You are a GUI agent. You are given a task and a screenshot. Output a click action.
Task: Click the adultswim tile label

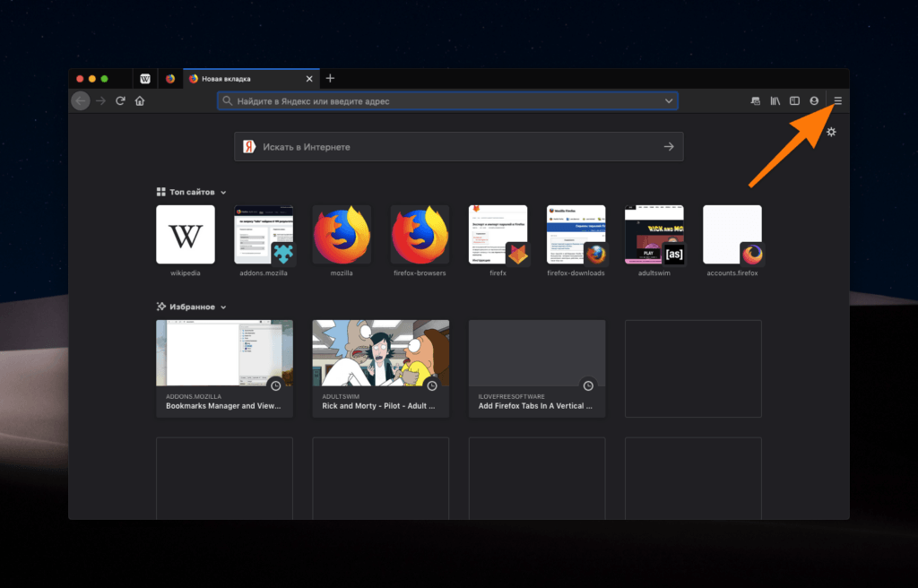[654, 272]
